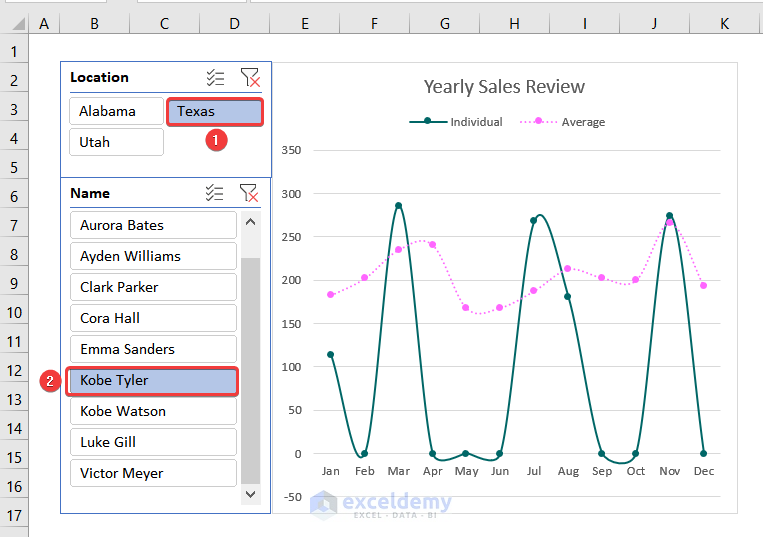Image resolution: width=763 pixels, height=537 pixels.
Task: Select Utah in the Location slicer
Action: pyautogui.click(x=116, y=142)
